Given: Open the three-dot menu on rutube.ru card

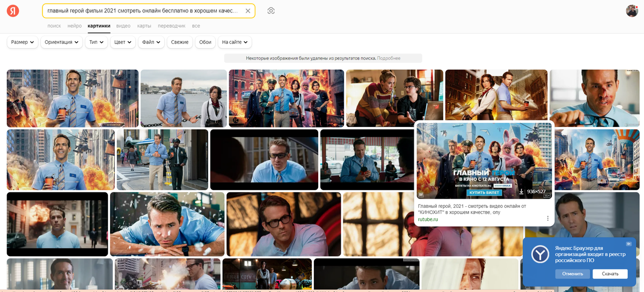Looking at the screenshot, I should coord(547,218).
